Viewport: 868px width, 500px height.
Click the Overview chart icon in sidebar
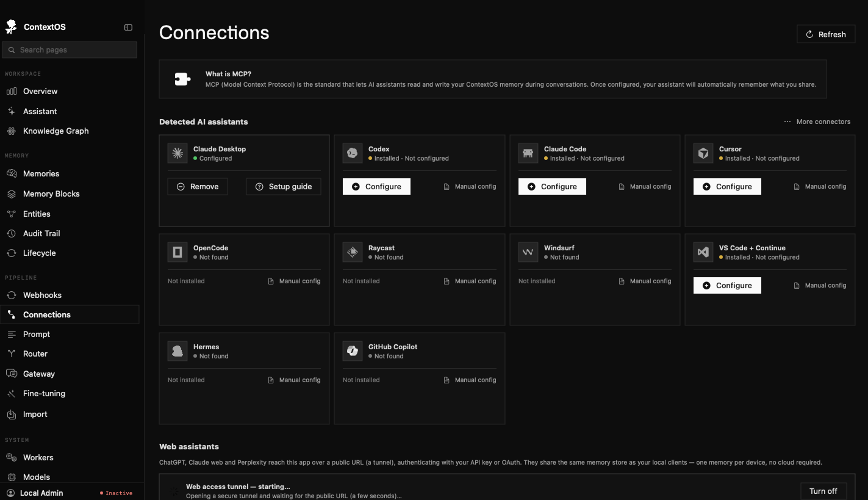[x=12, y=91]
